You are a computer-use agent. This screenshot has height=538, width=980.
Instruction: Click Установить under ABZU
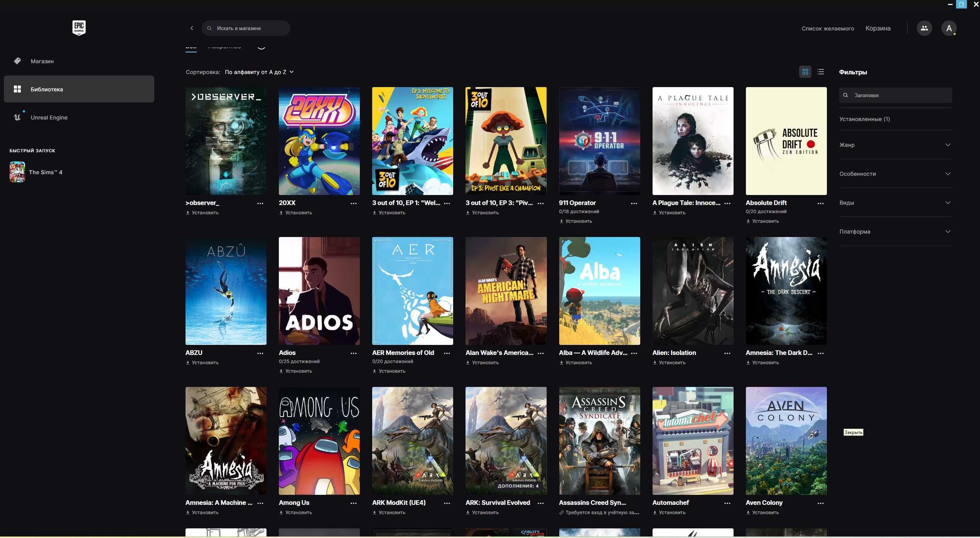[202, 363]
